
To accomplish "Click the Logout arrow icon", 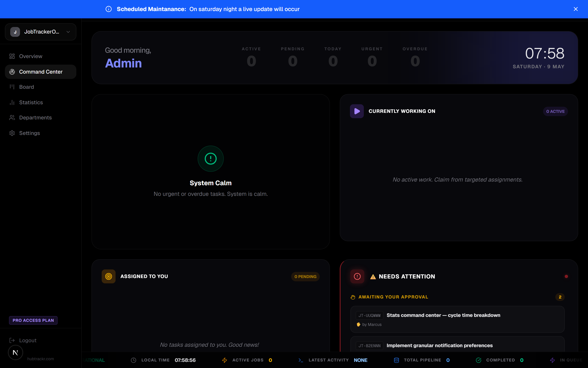I will click(x=12, y=340).
